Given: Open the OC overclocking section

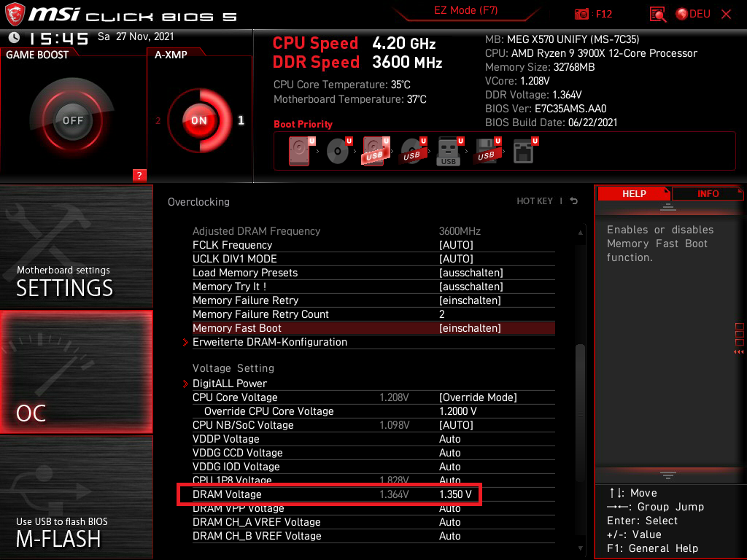Looking at the screenshot, I should 76,372.
